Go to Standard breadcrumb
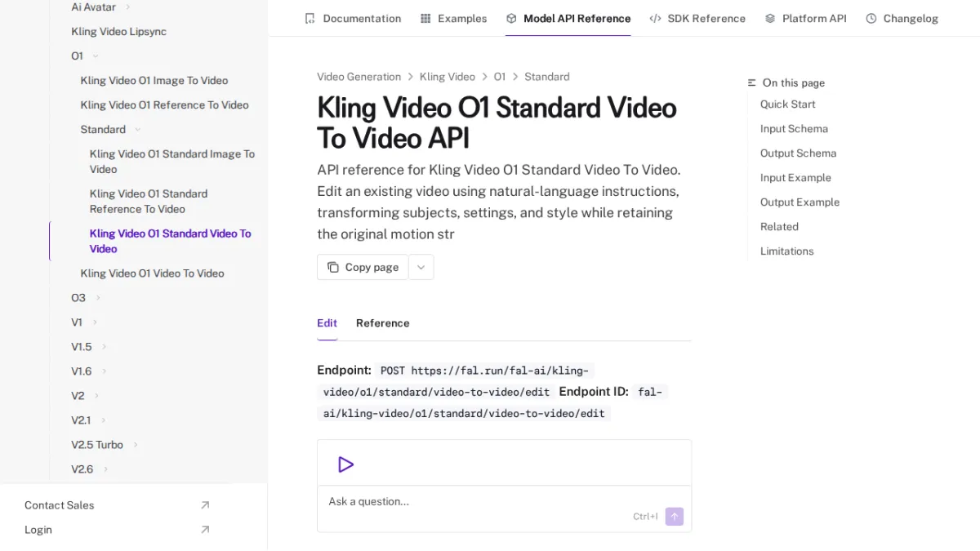980x551 pixels. click(547, 77)
